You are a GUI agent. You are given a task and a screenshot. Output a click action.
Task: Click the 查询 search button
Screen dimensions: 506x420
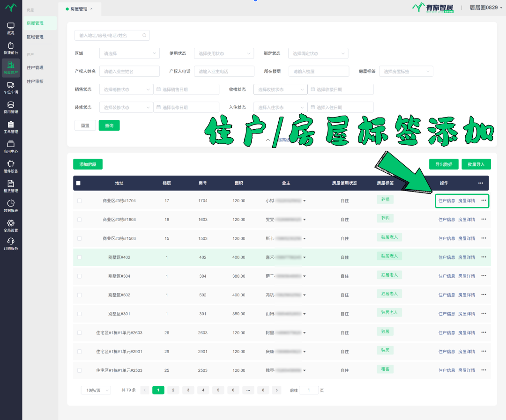[x=109, y=125]
